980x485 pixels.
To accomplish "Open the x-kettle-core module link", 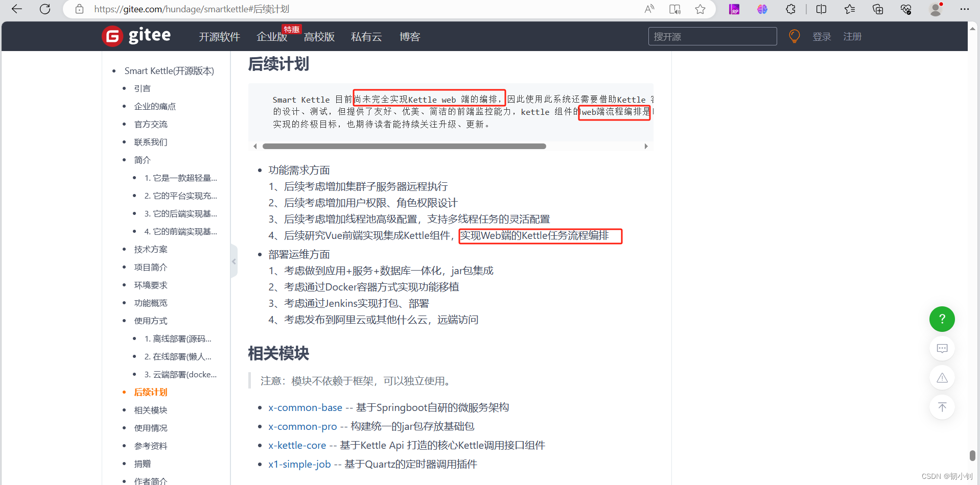I will tap(297, 445).
